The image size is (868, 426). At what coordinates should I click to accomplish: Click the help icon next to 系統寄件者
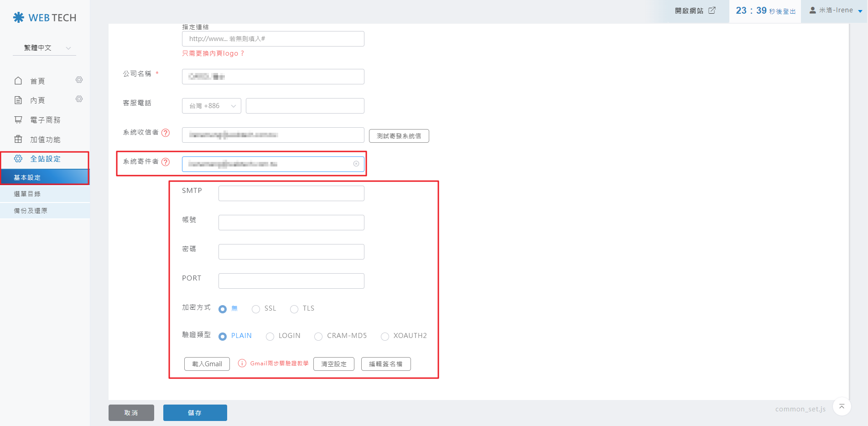click(166, 162)
